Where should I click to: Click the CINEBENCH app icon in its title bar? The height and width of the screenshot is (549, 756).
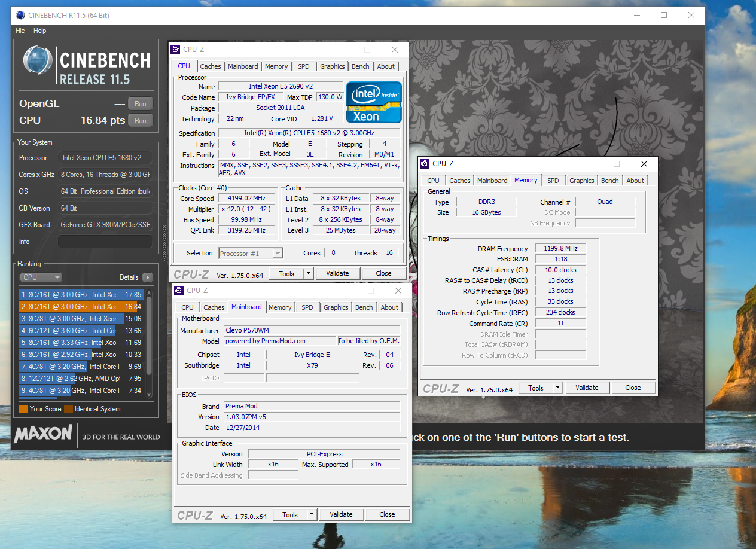(x=19, y=15)
